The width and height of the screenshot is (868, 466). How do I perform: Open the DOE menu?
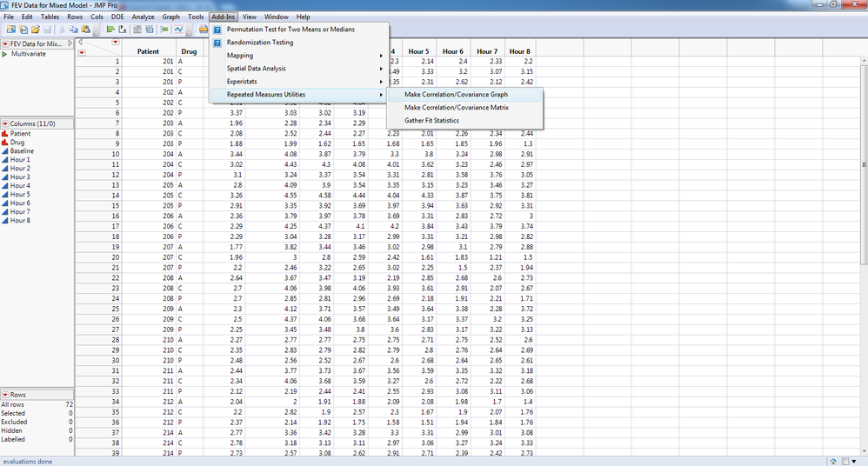tap(117, 17)
